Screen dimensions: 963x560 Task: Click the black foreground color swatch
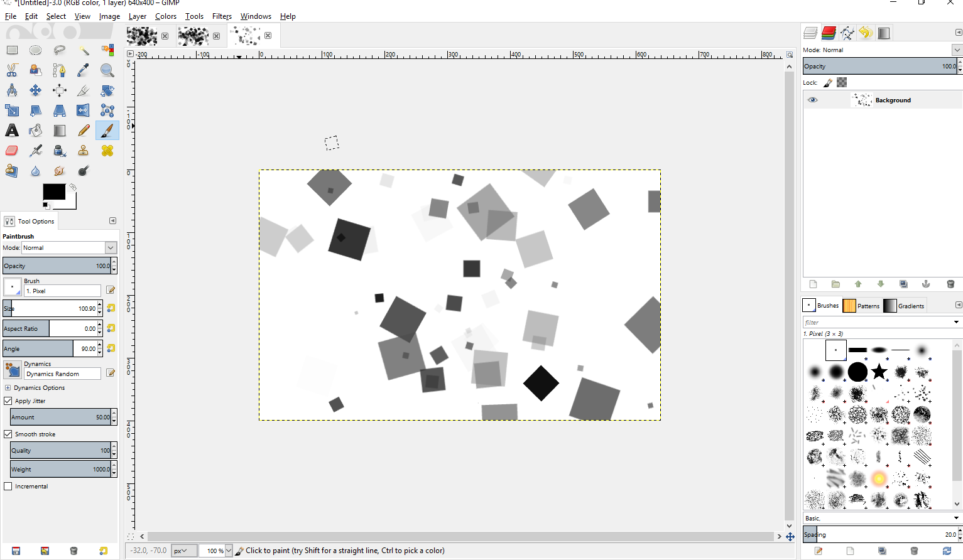54,192
